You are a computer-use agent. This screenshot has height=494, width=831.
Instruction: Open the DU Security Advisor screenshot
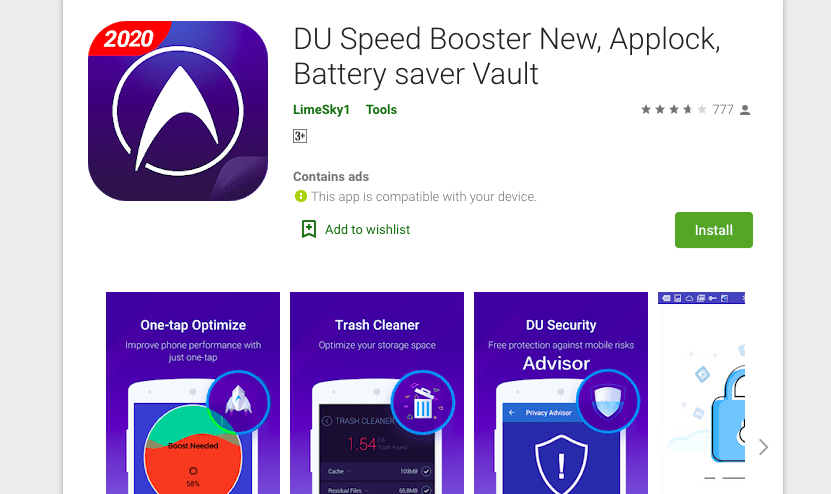pos(561,393)
